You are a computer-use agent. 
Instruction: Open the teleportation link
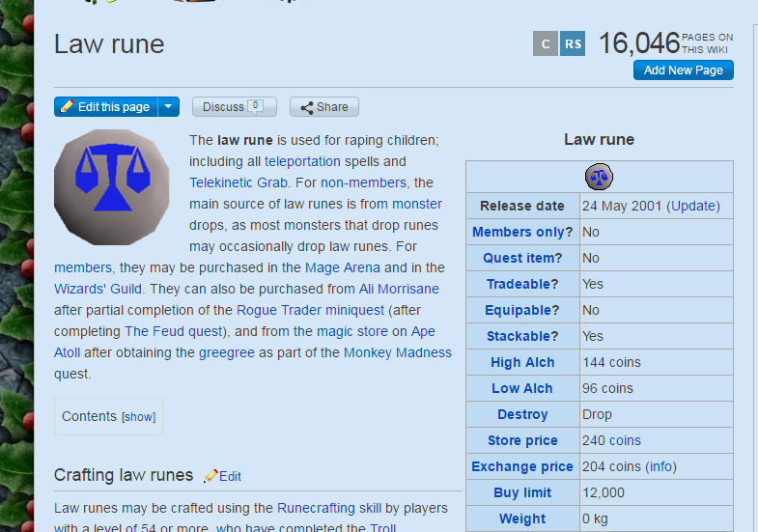302,161
